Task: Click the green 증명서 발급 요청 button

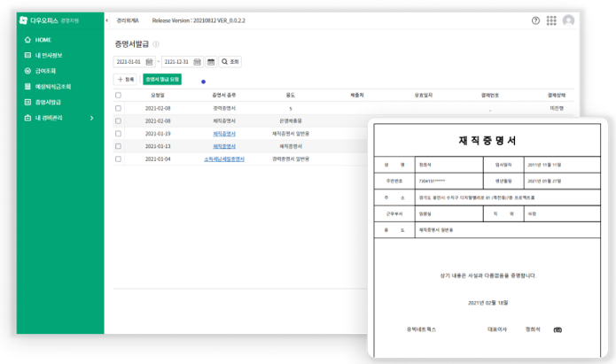Action: click(162, 80)
